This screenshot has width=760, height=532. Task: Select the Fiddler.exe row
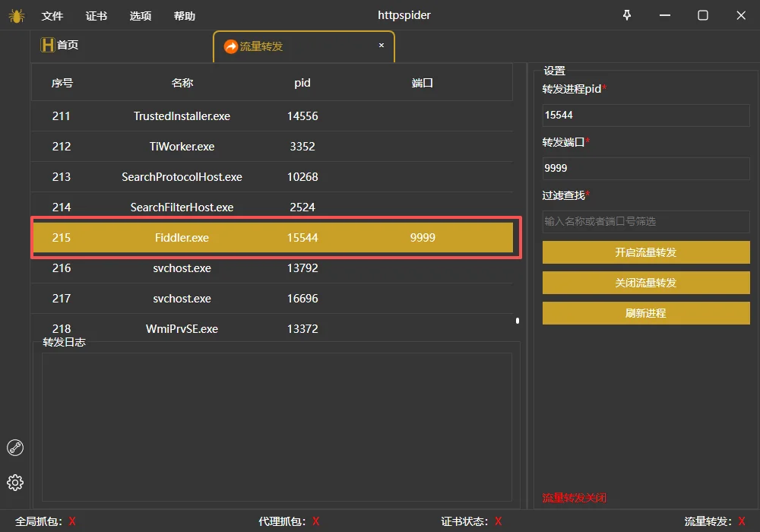click(273, 237)
